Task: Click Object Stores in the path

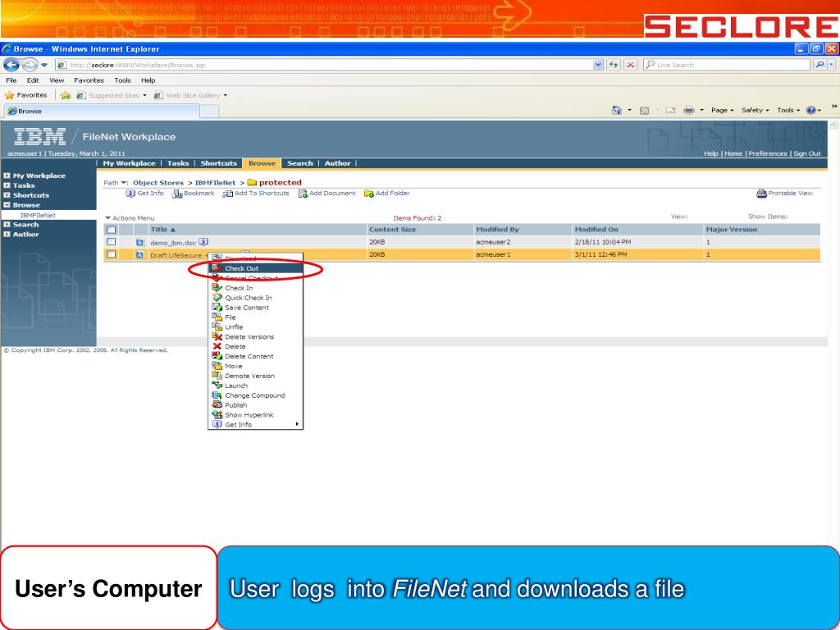Action: click(x=158, y=183)
